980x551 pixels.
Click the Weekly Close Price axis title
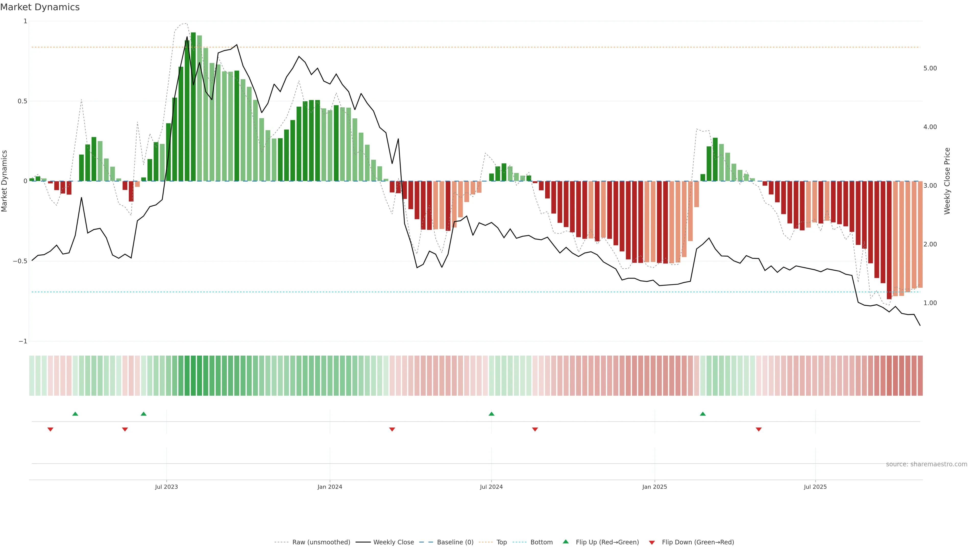coord(947,181)
